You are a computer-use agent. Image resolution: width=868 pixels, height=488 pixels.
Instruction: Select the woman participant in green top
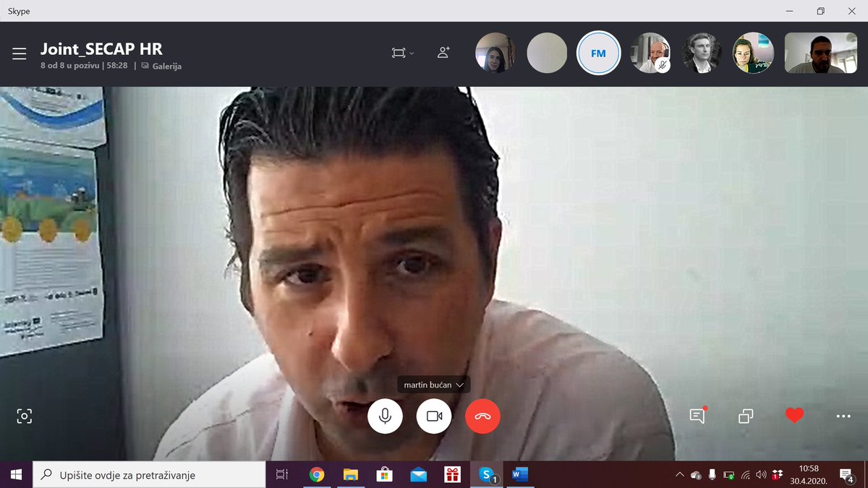753,53
